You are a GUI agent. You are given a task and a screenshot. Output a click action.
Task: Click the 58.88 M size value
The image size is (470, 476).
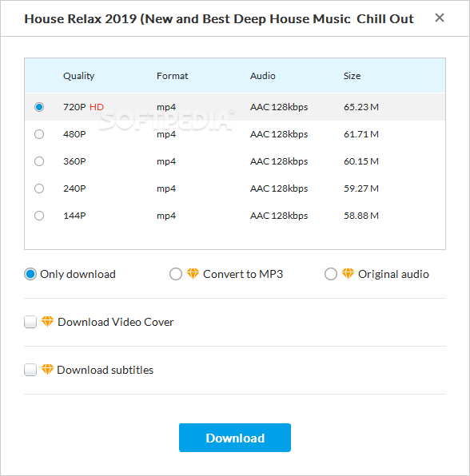click(x=361, y=216)
